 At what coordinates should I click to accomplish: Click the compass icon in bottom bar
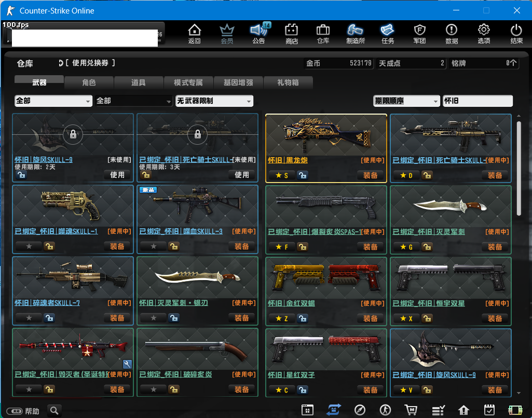coord(360,410)
